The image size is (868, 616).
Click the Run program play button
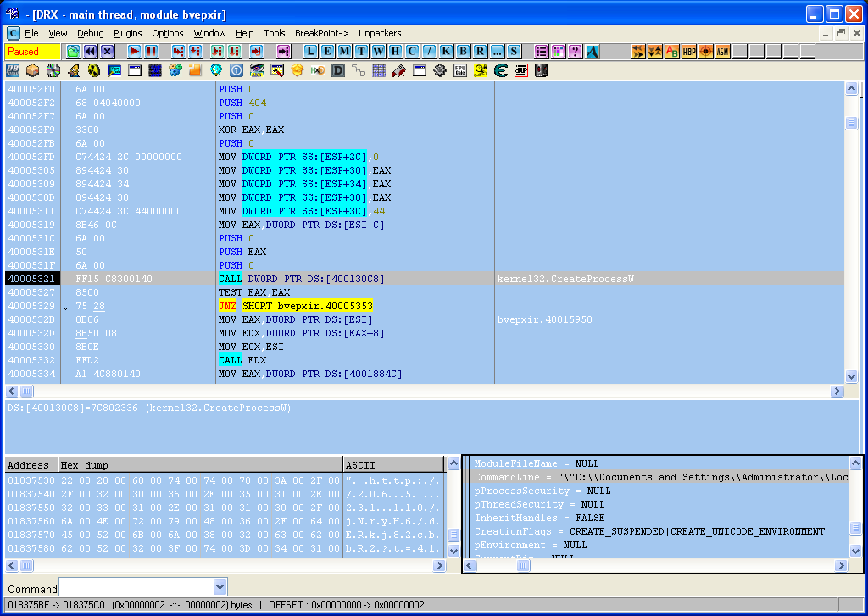point(134,52)
